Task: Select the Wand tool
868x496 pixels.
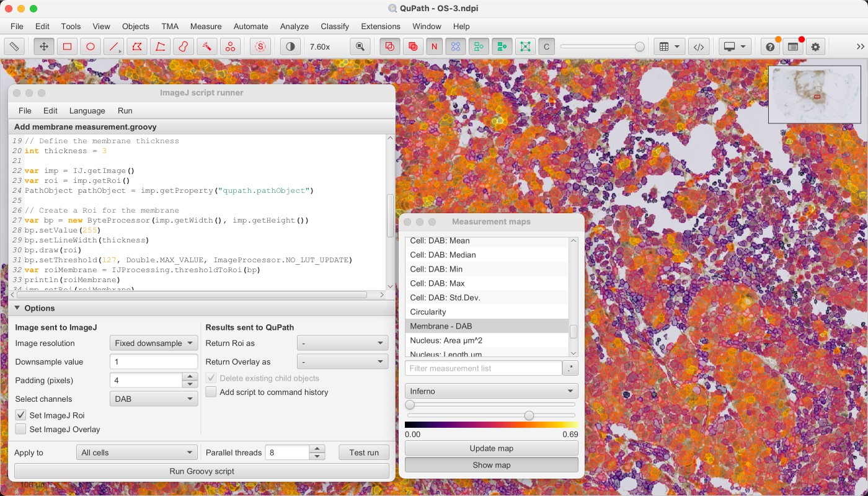Action: [x=206, y=46]
